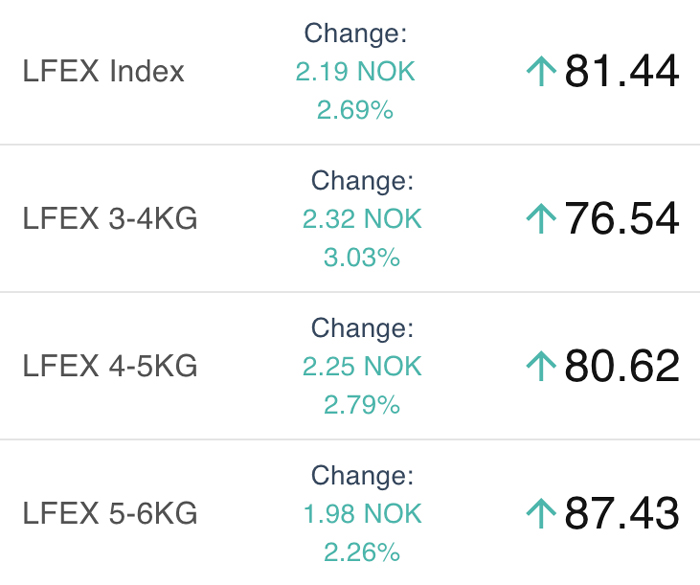Click the 2.32 NOK change value
Viewport: 700px width, 585px height.
[x=362, y=219]
